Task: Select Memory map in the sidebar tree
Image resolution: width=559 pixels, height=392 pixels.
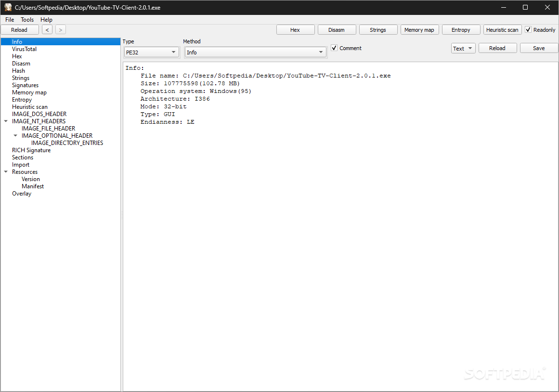Action: pos(29,92)
